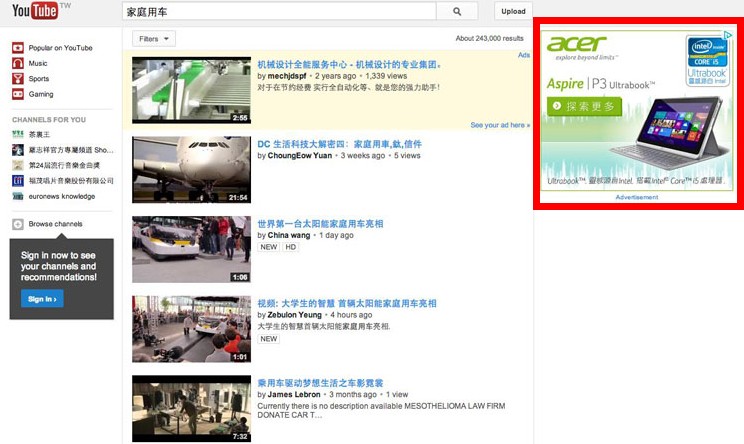Open James Lebron uploader link

294,395
